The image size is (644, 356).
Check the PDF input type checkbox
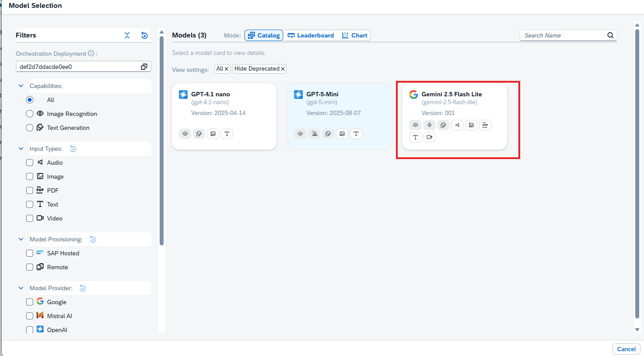click(30, 190)
